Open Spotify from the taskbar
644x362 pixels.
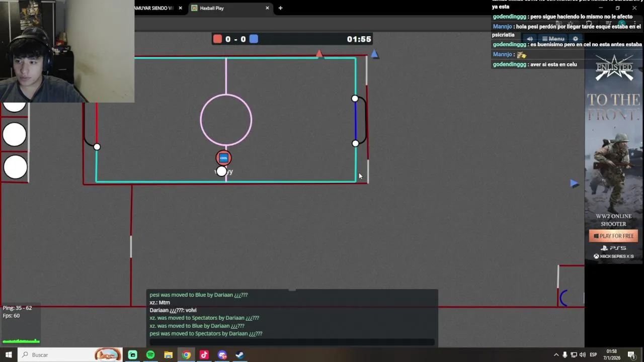(x=150, y=355)
